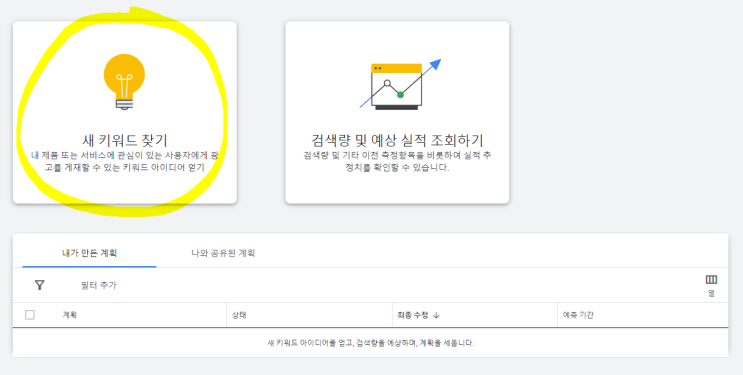Click the chart with arrow icon
743x375 pixels.
[400, 84]
